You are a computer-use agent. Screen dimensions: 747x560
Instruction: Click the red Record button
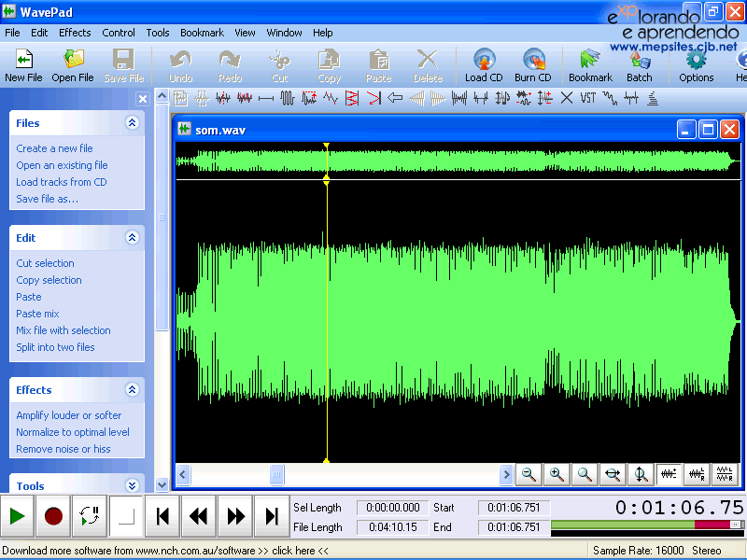click(53, 516)
